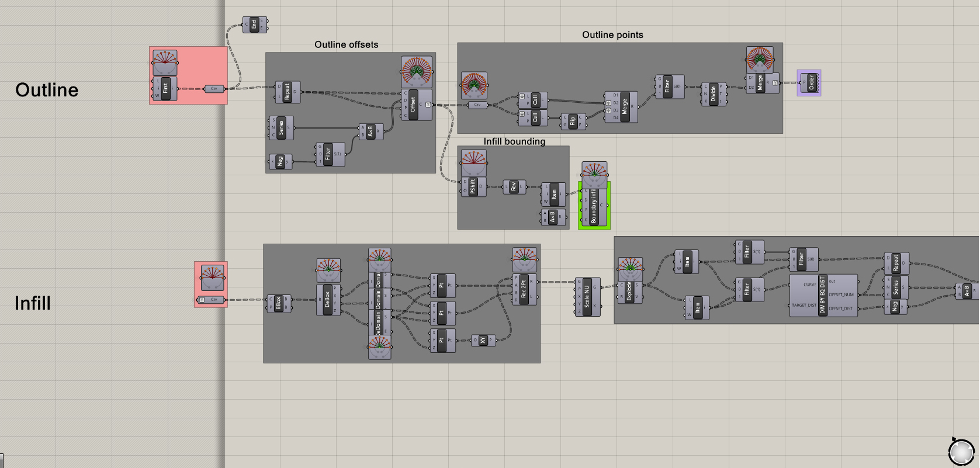Click the Scale NU component
Screen dimensions: 980x468
587,297
